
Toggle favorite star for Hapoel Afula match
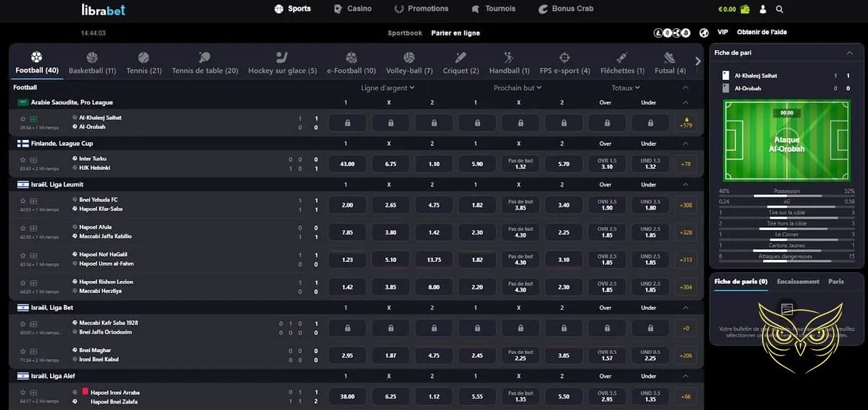[22, 229]
